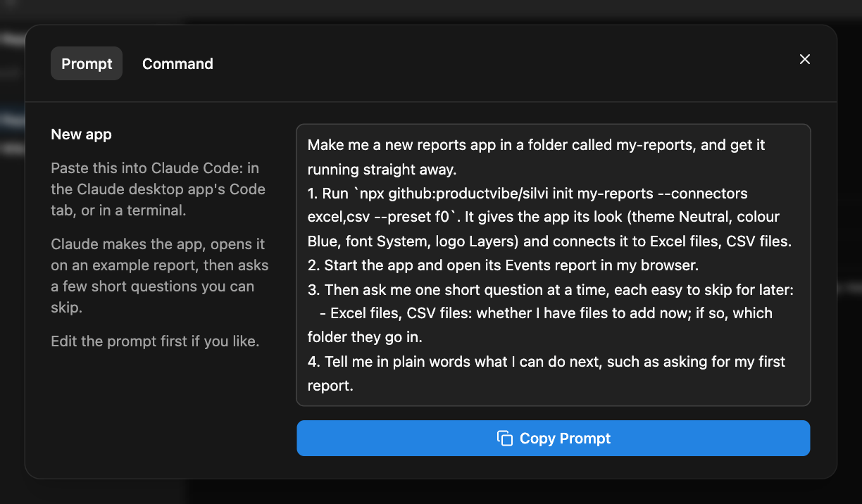Image resolution: width=862 pixels, height=504 pixels.
Task: Click the 'Excel files, CSV files: whether' bullet
Action: (540, 325)
